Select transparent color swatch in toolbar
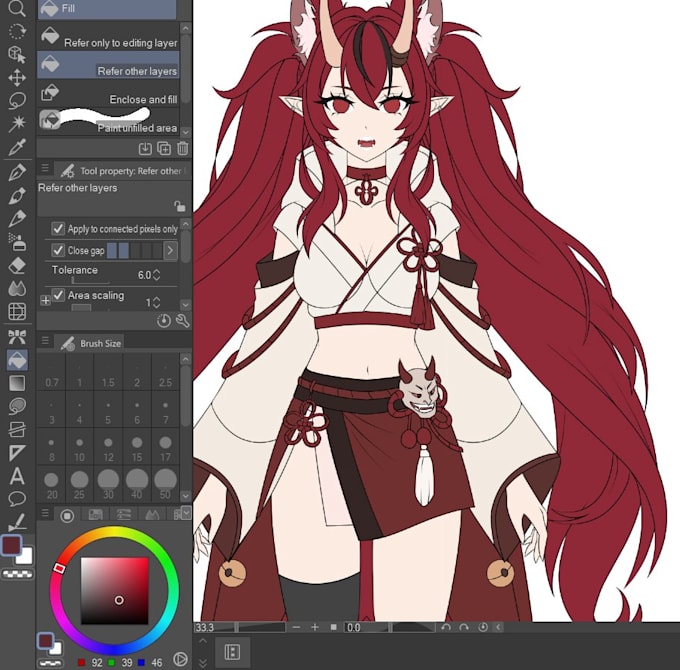The width and height of the screenshot is (680, 670). click(17, 575)
